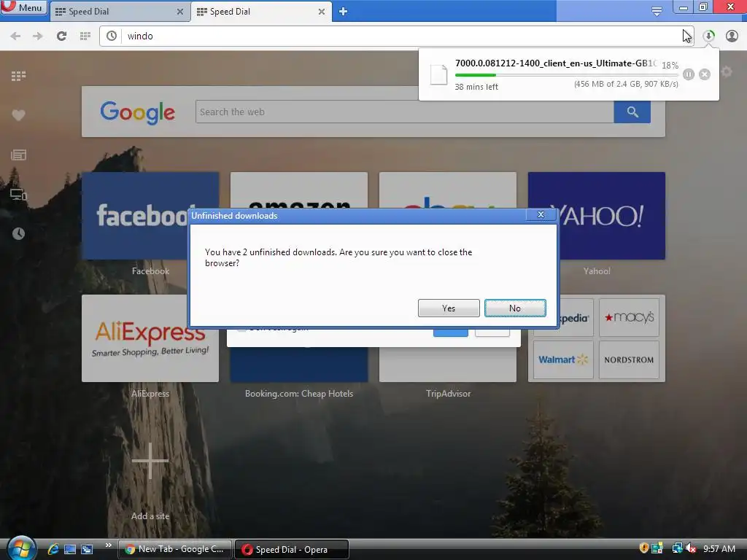
Task: Open a new tab with plus button
Action: click(343, 12)
